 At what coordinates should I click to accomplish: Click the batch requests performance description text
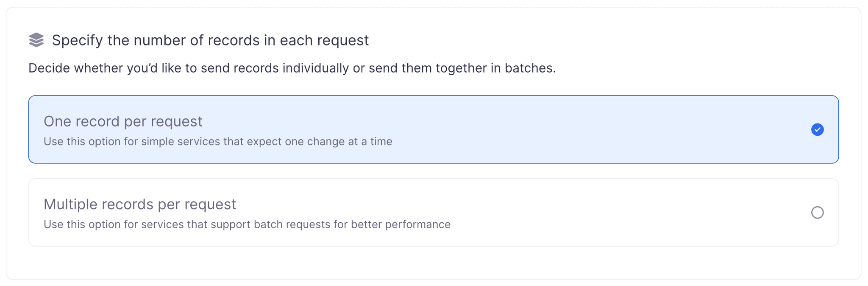(x=247, y=224)
